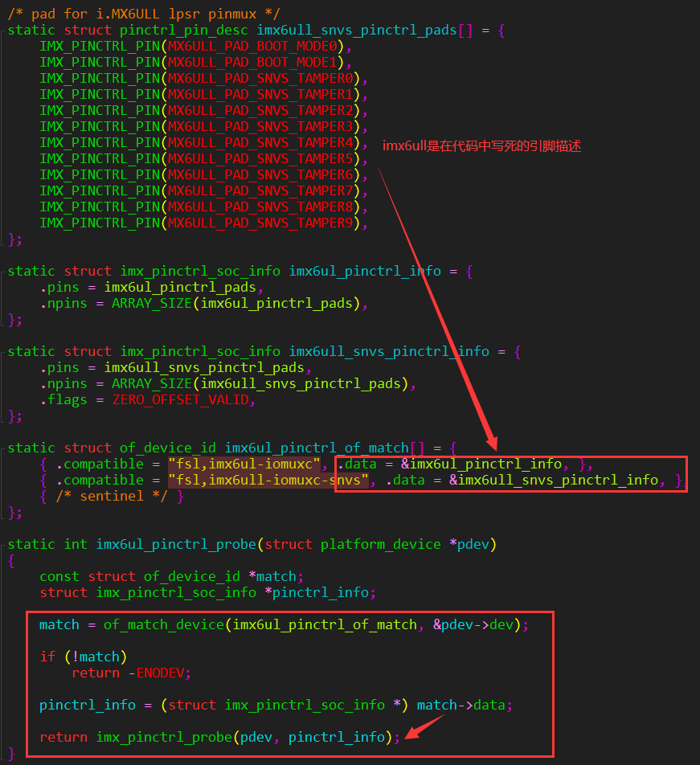This screenshot has height=765, width=700.
Task: Click the if (!match) condition
Action: click(84, 657)
